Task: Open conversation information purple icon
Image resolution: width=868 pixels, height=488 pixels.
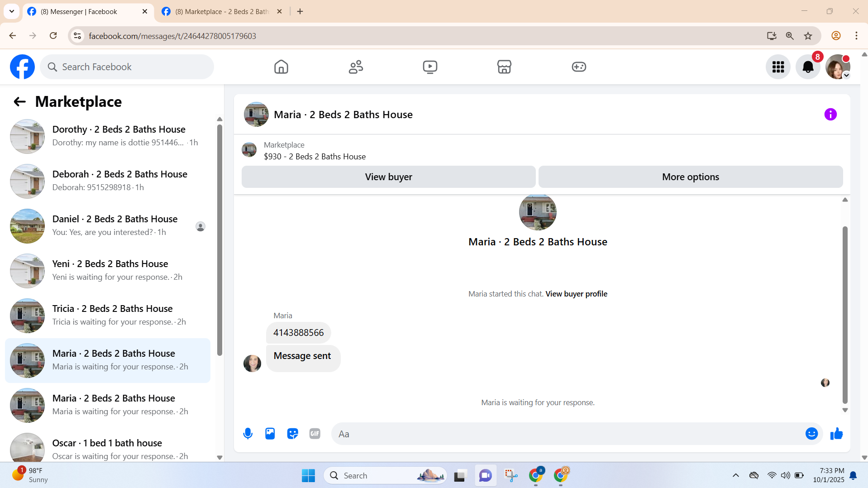Action: coord(830,115)
